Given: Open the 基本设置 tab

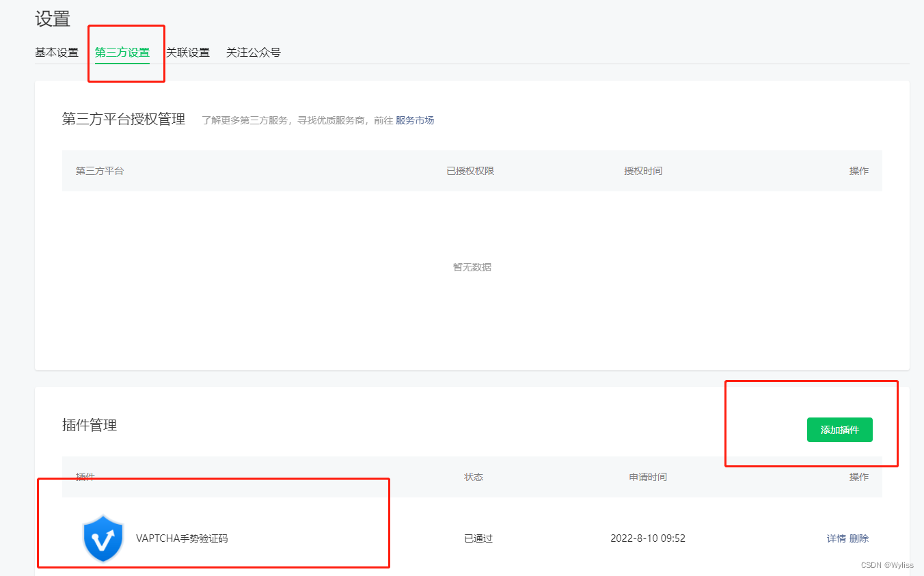Looking at the screenshot, I should pyautogui.click(x=57, y=53).
